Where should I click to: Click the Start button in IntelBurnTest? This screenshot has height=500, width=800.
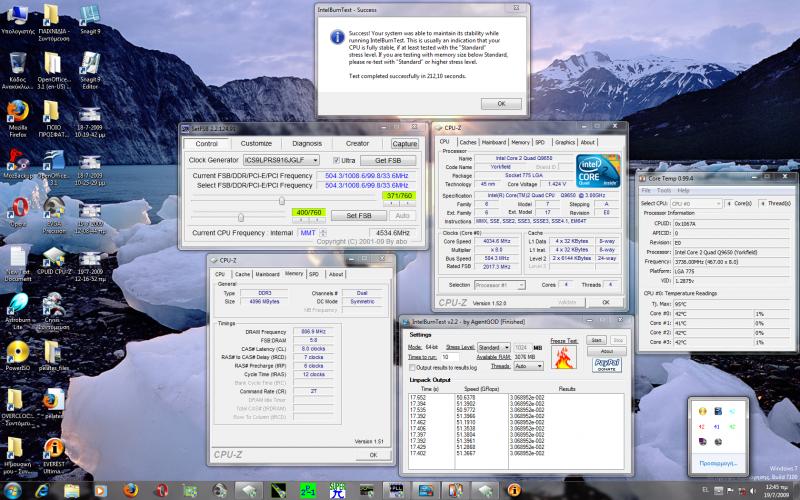[x=596, y=340]
